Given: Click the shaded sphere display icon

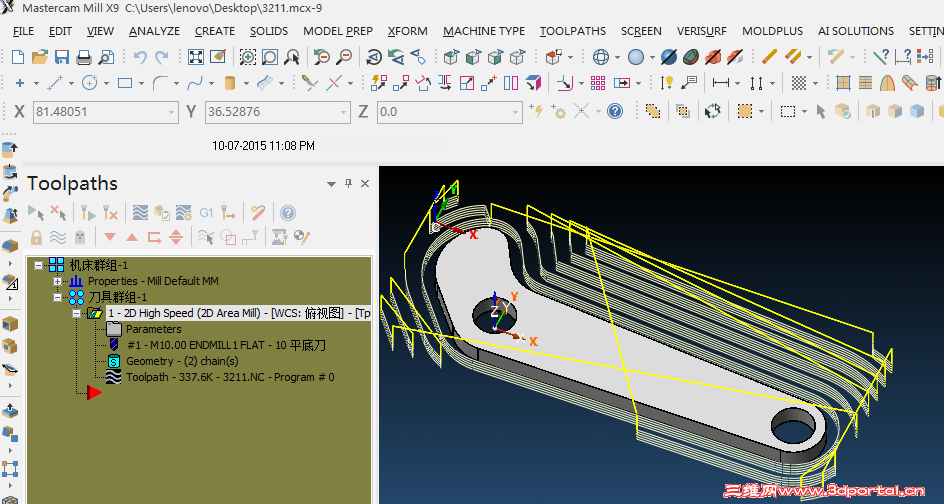Looking at the screenshot, I should pos(636,57).
